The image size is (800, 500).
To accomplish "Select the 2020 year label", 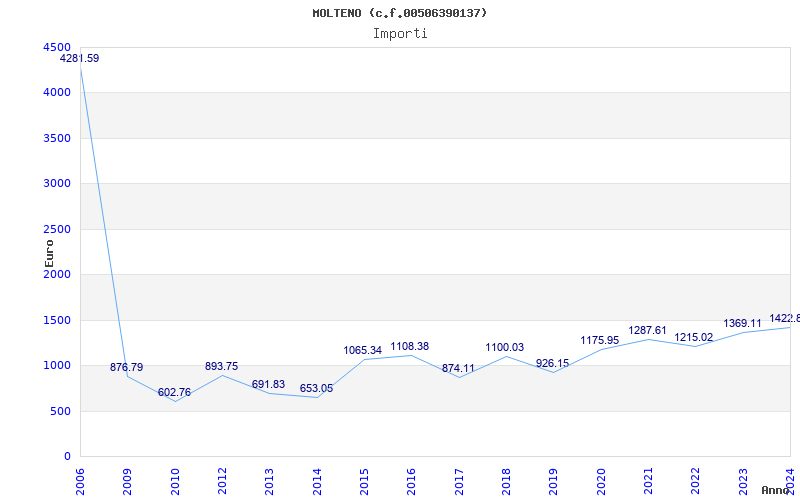I will pos(601,481).
